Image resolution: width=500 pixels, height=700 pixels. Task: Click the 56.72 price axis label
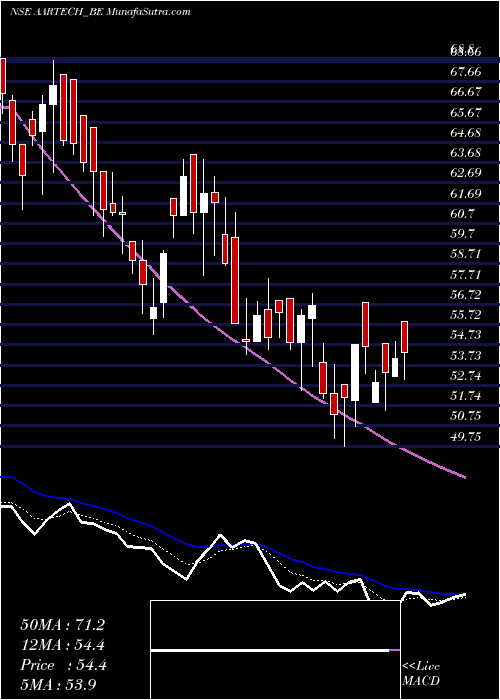coord(466,295)
